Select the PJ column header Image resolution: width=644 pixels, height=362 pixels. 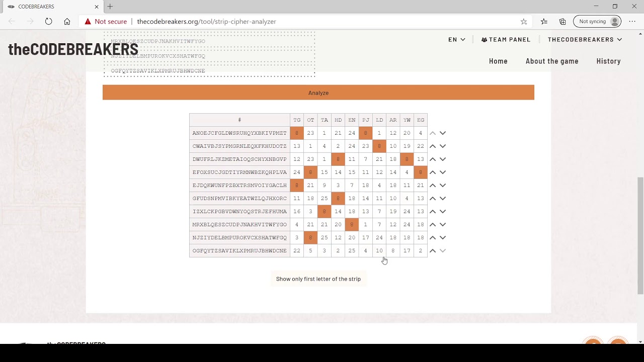pos(366,120)
